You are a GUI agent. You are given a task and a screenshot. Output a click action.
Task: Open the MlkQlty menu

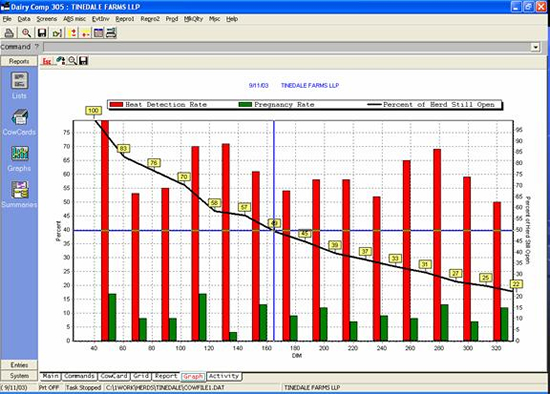pyautogui.click(x=194, y=19)
